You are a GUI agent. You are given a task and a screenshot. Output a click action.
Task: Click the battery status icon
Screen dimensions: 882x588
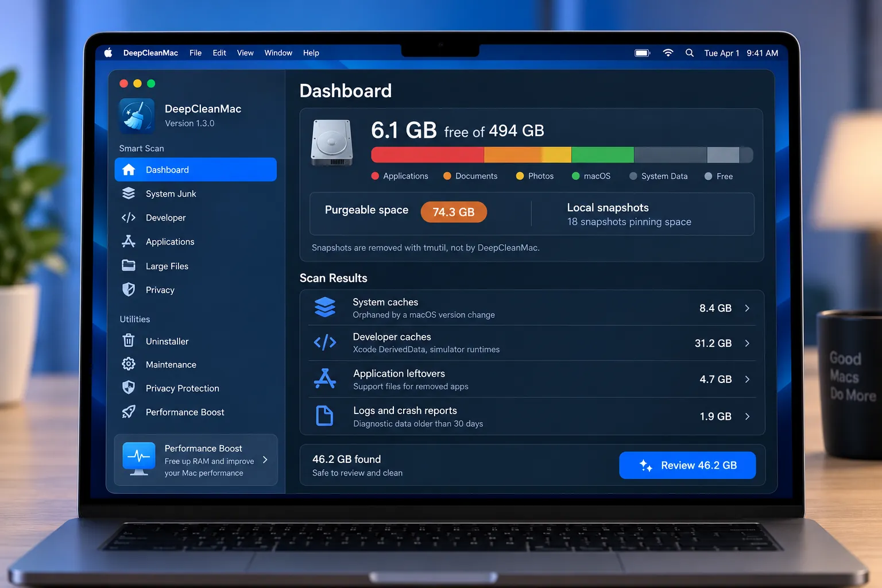[x=642, y=53]
